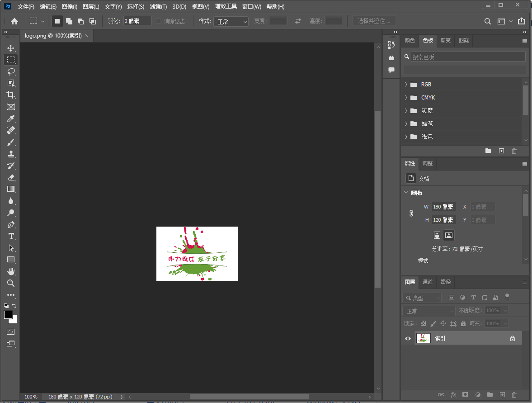Create a new layer in the Layers panel
This screenshot has height=403, width=532.
pyautogui.click(x=502, y=395)
